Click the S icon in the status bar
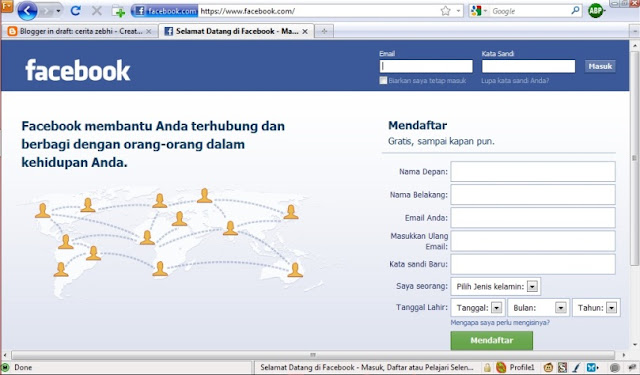This screenshot has height=375, width=640. tap(562, 367)
